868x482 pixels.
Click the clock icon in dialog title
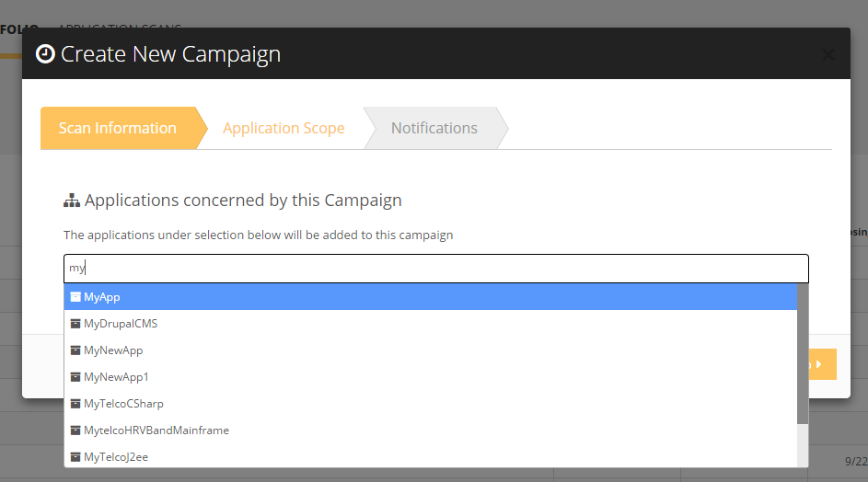[x=45, y=54]
